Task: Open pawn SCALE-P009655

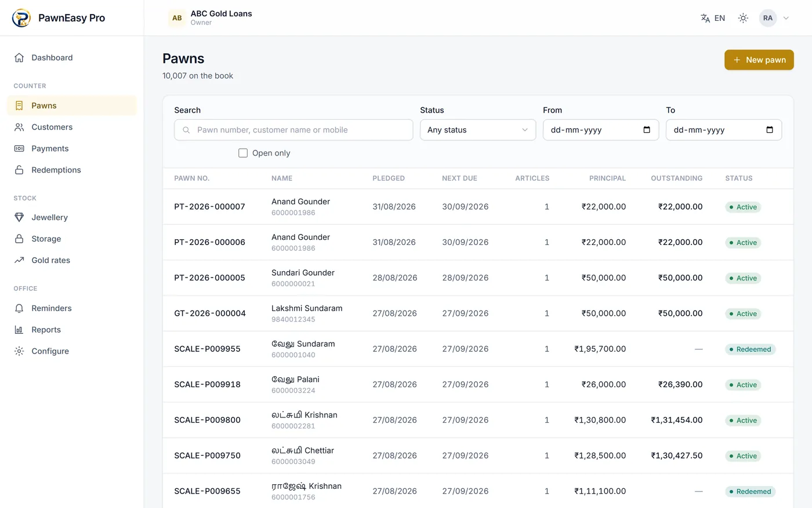Action: [207, 491]
